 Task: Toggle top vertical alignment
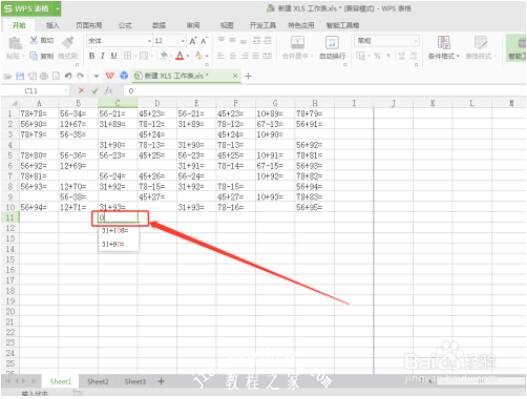coord(221,40)
